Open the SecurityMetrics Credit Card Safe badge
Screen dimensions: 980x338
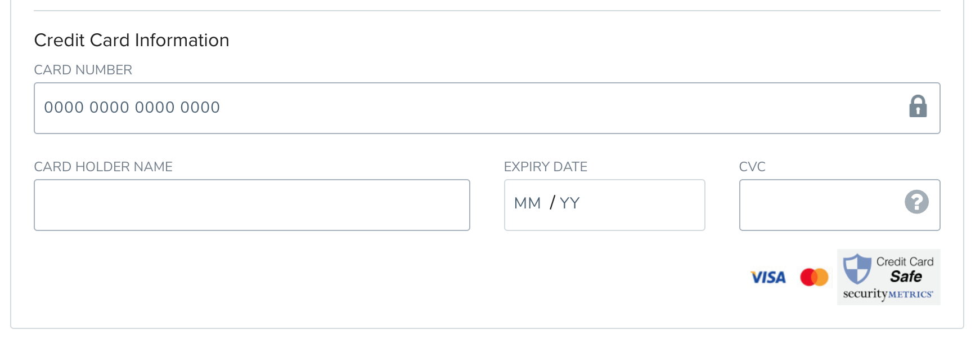(x=888, y=277)
